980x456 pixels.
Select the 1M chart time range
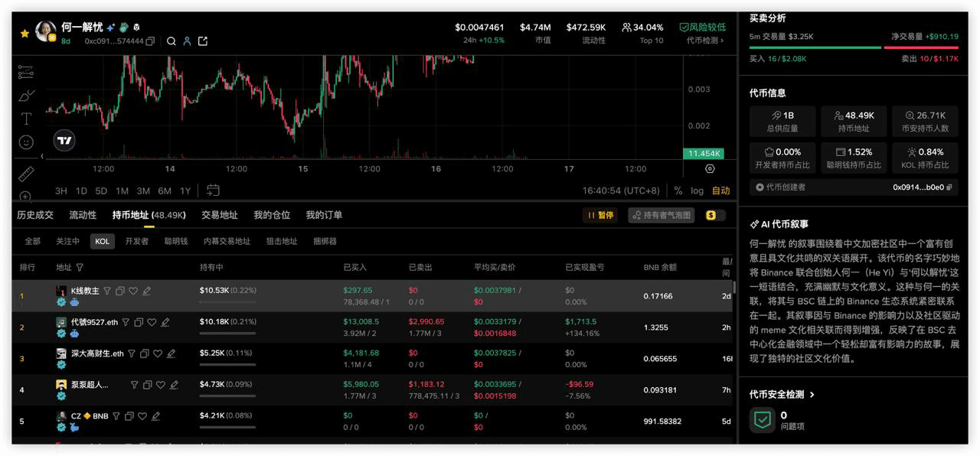coord(122,191)
